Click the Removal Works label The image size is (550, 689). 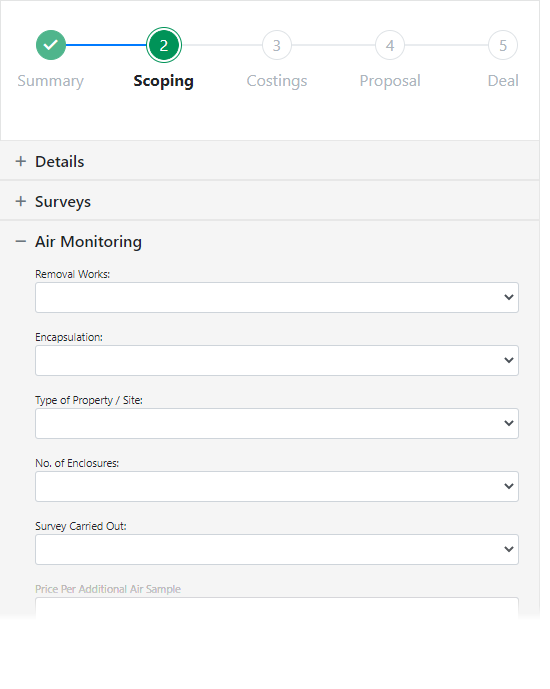point(72,274)
